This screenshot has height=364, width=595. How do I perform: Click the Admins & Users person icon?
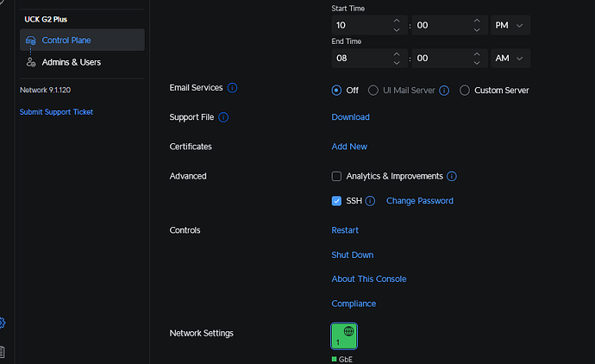pos(31,62)
